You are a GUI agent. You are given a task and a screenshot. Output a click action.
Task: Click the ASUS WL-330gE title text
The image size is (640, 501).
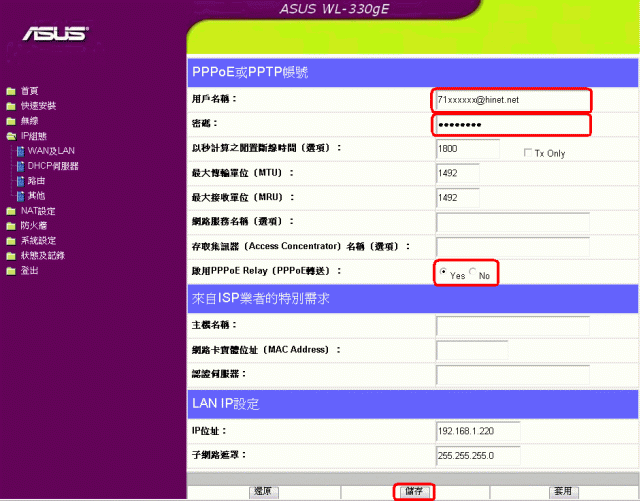tap(334, 9)
